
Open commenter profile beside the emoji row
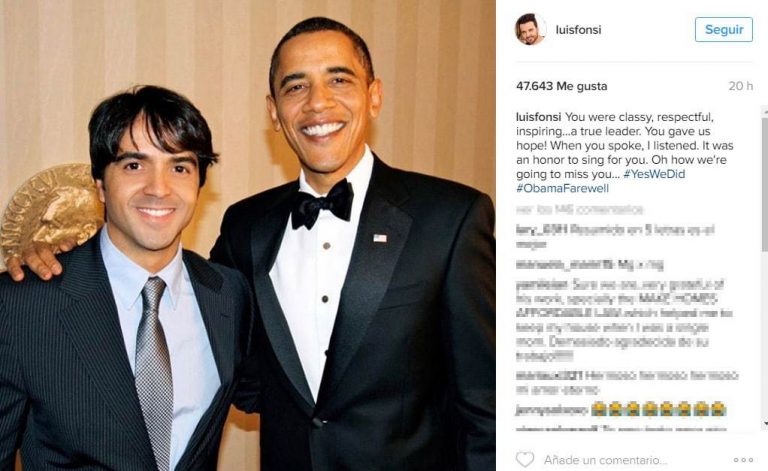(551, 410)
